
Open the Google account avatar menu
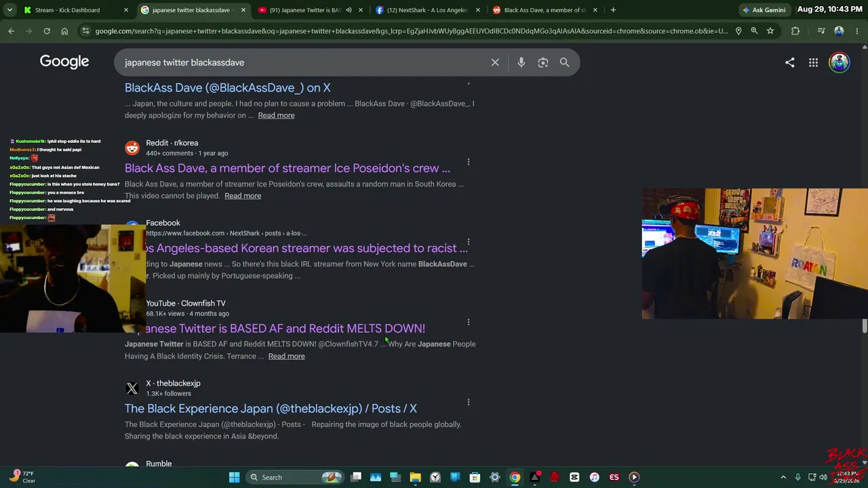pos(839,62)
